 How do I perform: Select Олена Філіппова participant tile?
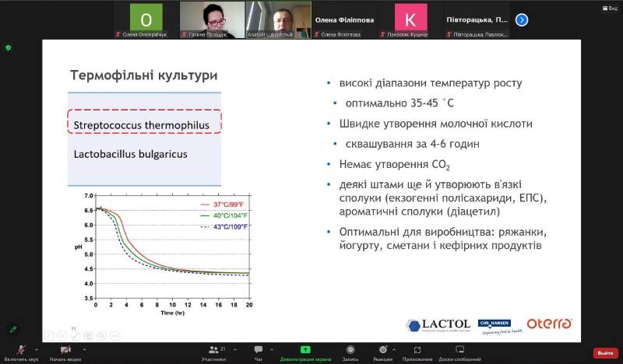pos(344,20)
